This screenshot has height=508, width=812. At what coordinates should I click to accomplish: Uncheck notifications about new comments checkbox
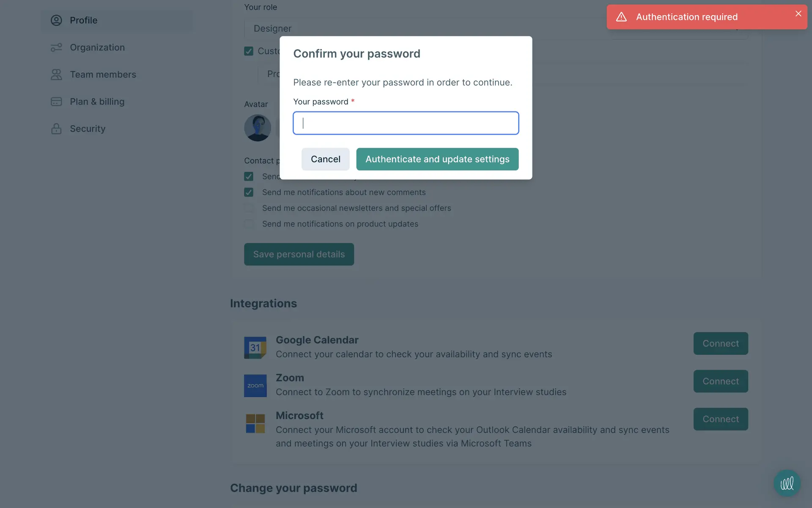pyautogui.click(x=249, y=192)
